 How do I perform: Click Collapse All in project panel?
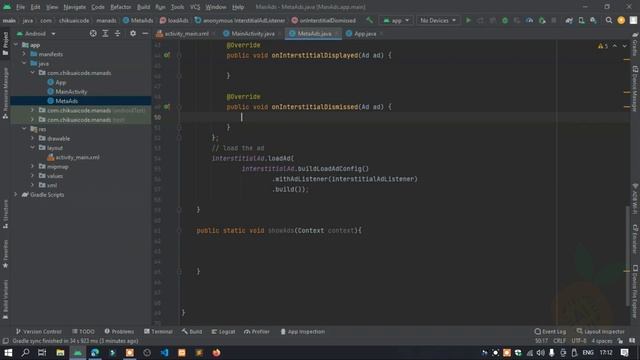click(118, 33)
